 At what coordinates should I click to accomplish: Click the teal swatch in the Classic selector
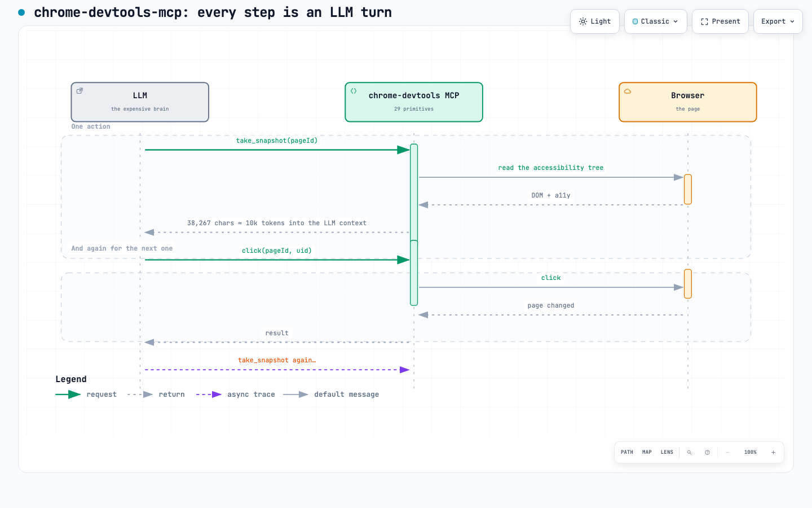pos(635,21)
